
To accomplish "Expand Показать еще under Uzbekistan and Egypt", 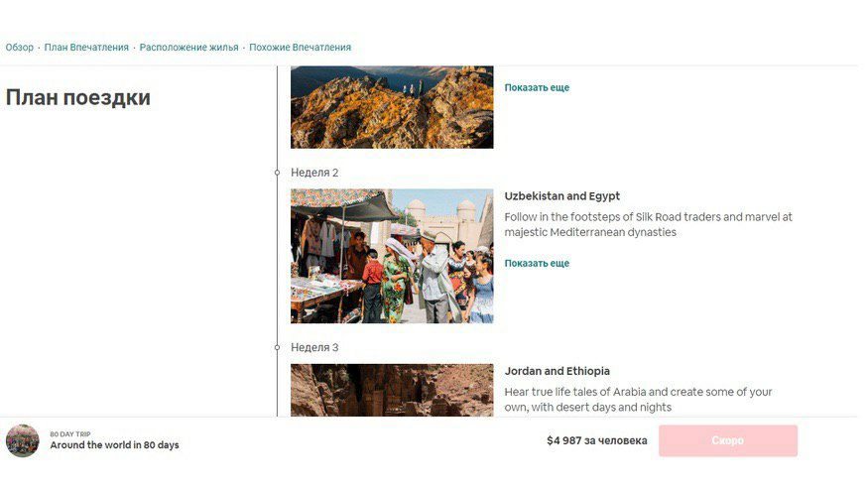I will pos(537,264).
